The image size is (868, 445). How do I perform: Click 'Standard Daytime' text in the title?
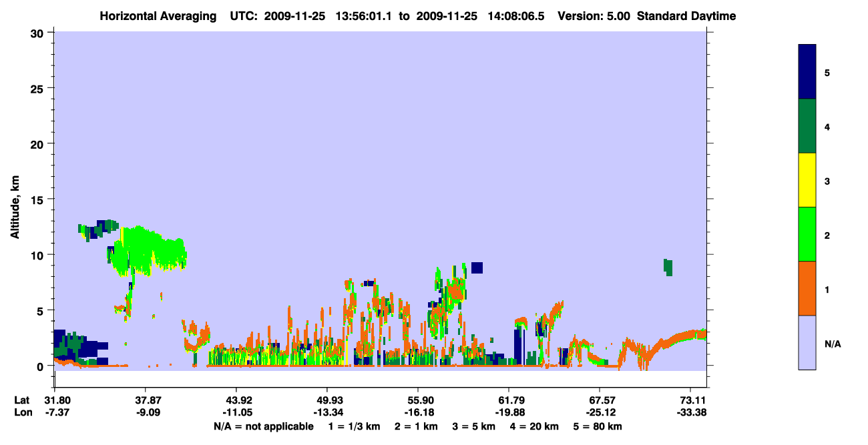coord(687,16)
